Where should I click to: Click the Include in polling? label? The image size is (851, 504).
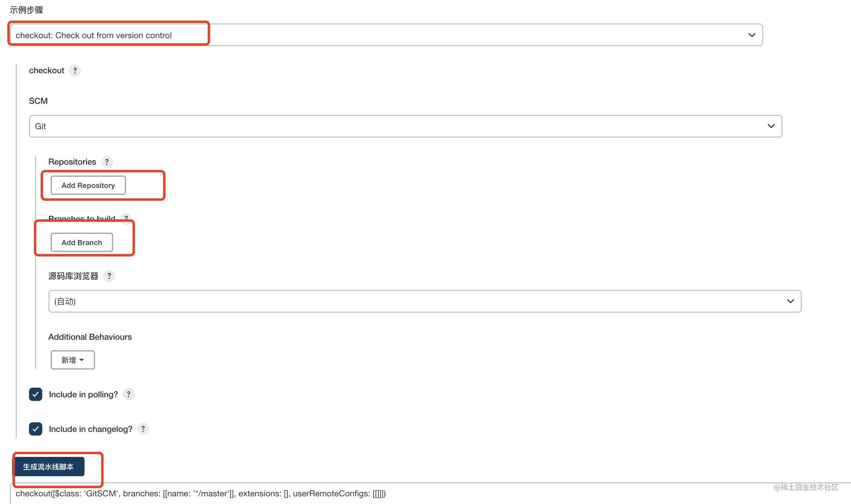[x=83, y=395]
